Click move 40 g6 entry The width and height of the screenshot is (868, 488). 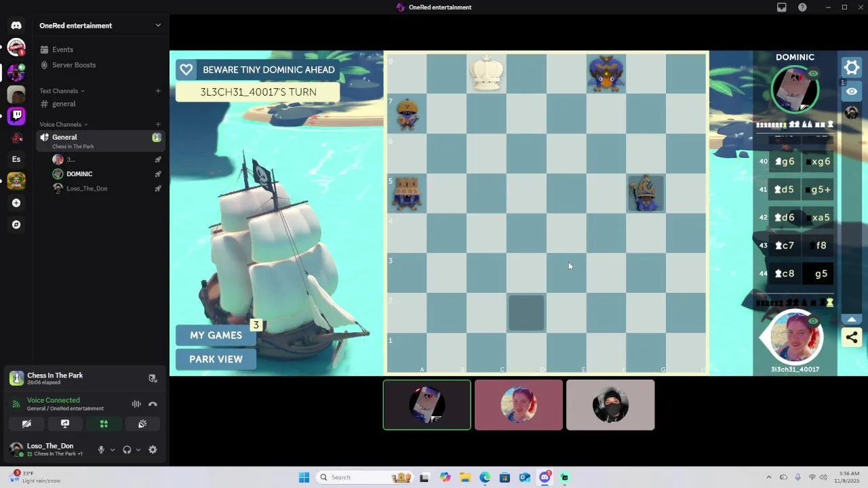(x=785, y=161)
